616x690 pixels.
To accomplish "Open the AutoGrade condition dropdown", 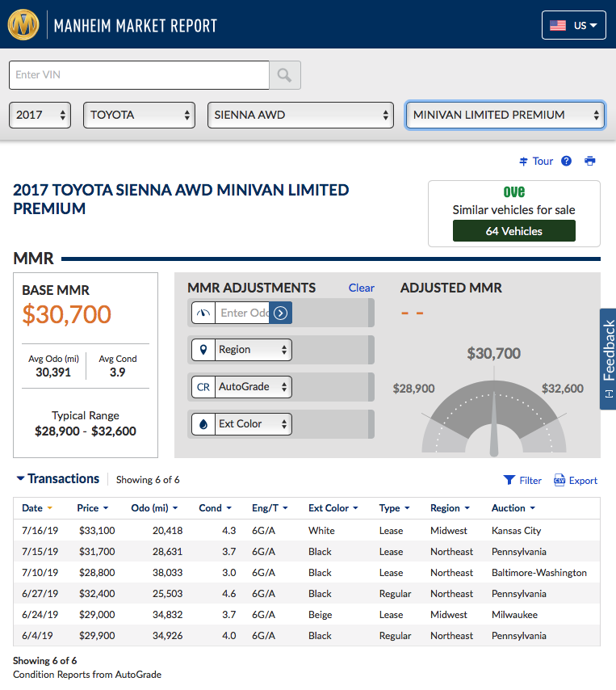I will (242, 387).
